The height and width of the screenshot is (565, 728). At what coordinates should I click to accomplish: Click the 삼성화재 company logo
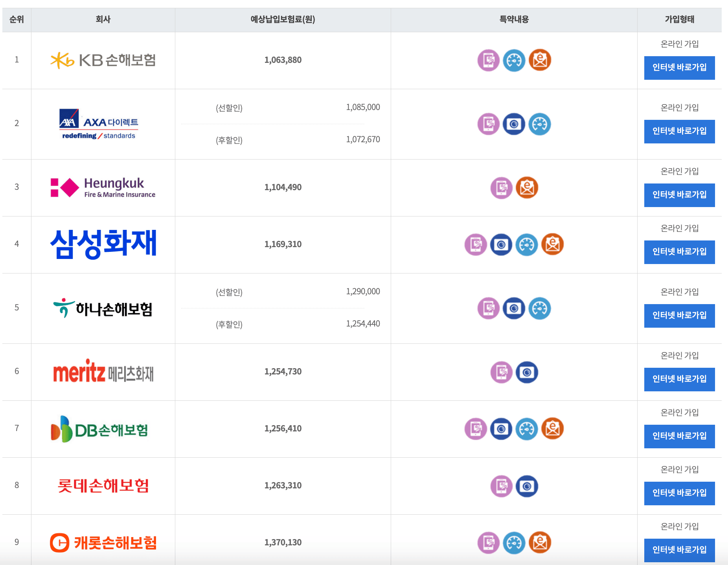103,244
